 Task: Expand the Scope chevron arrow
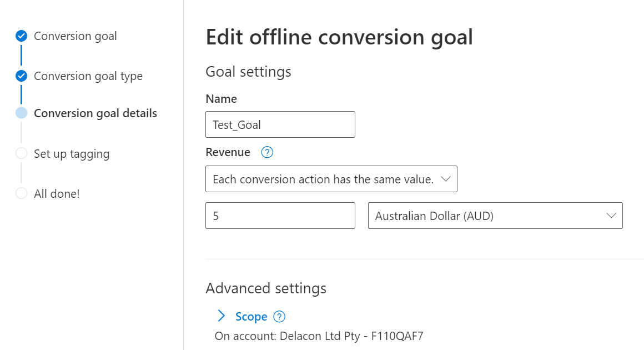pyautogui.click(x=221, y=316)
